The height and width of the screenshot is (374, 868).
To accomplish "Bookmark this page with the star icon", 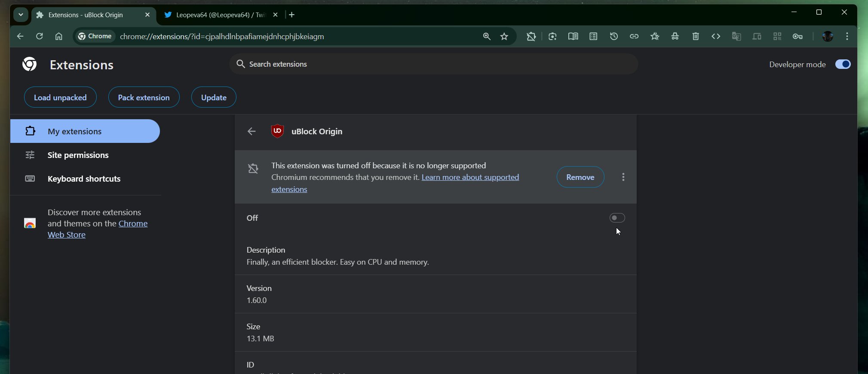I will (x=504, y=37).
